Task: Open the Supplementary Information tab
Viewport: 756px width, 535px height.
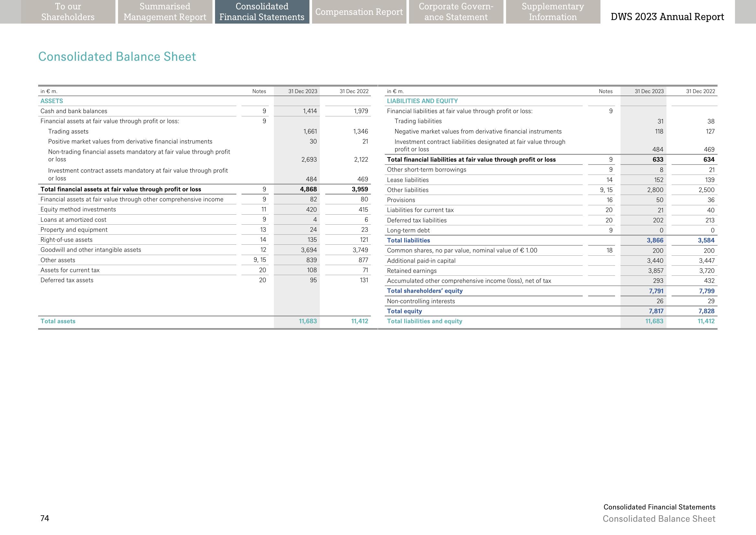Action: click(x=553, y=12)
